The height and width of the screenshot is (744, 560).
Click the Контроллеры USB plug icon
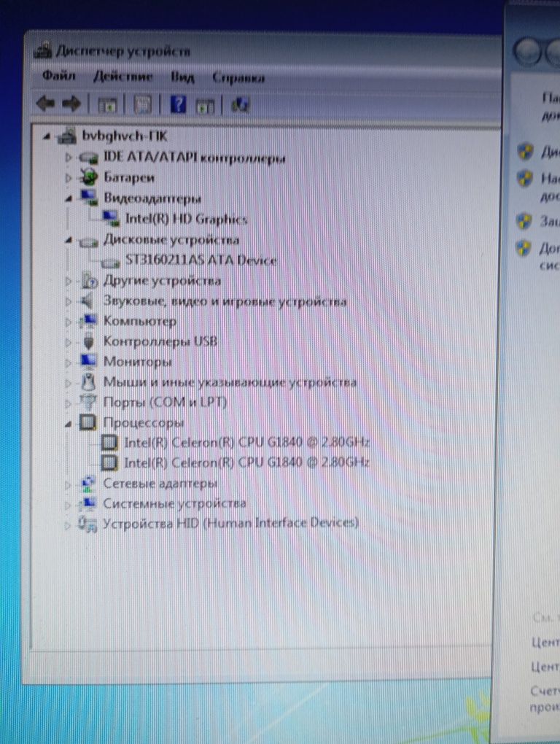coord(88,341)
